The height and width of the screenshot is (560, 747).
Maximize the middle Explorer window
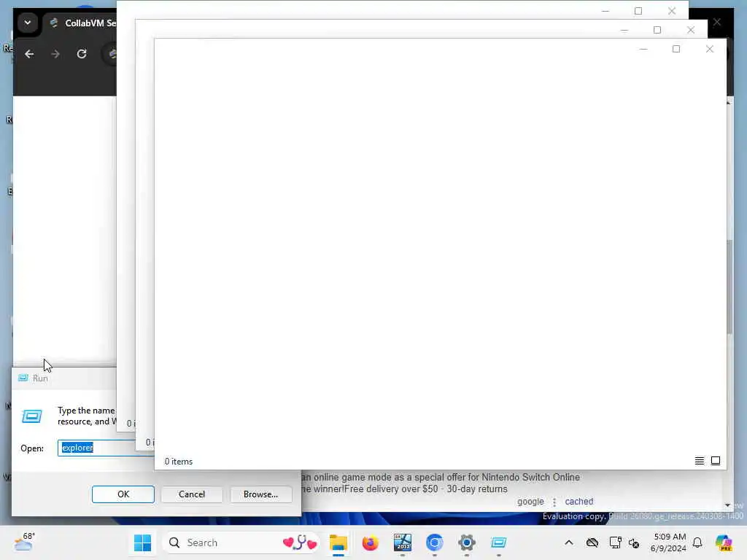[x=657, y=30]
